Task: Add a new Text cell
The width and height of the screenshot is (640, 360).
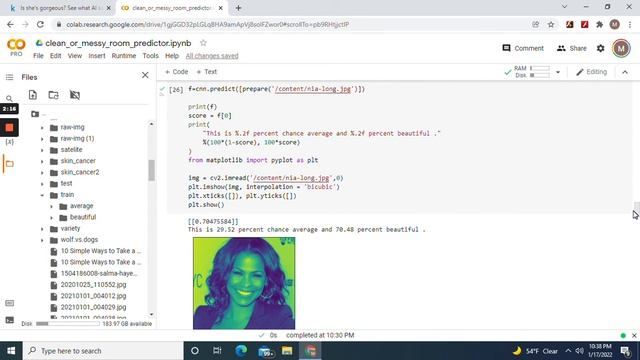Action: click(x=207, y=72)
